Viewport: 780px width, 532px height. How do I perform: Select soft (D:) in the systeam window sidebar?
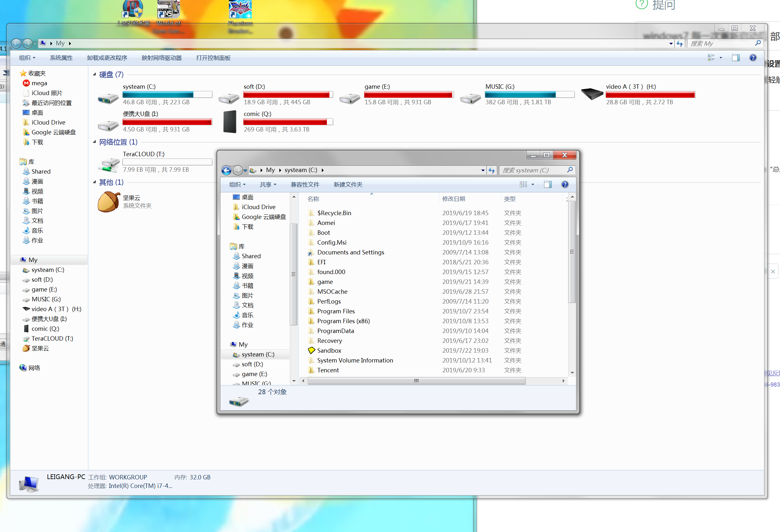point(248,364)
